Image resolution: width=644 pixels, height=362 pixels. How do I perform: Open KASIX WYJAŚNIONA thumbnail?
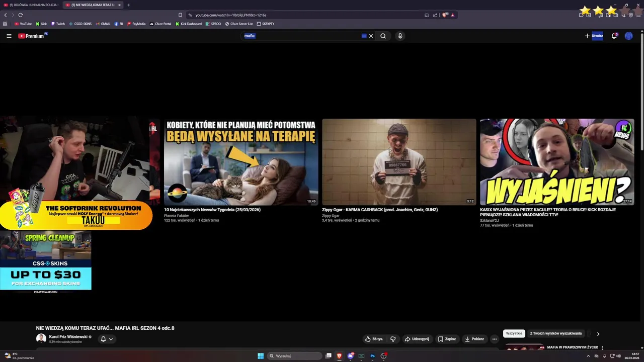point(557,162)
